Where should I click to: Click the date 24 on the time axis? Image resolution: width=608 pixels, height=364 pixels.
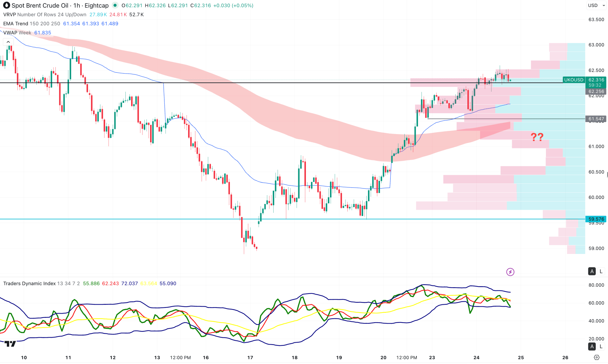coord(477,358)
